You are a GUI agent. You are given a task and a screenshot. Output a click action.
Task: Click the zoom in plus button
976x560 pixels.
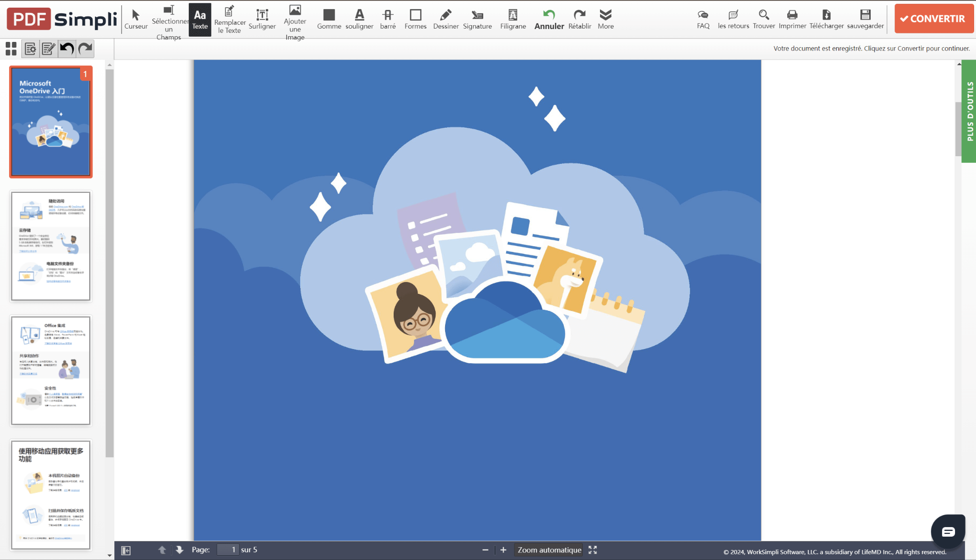coord(503,550)
